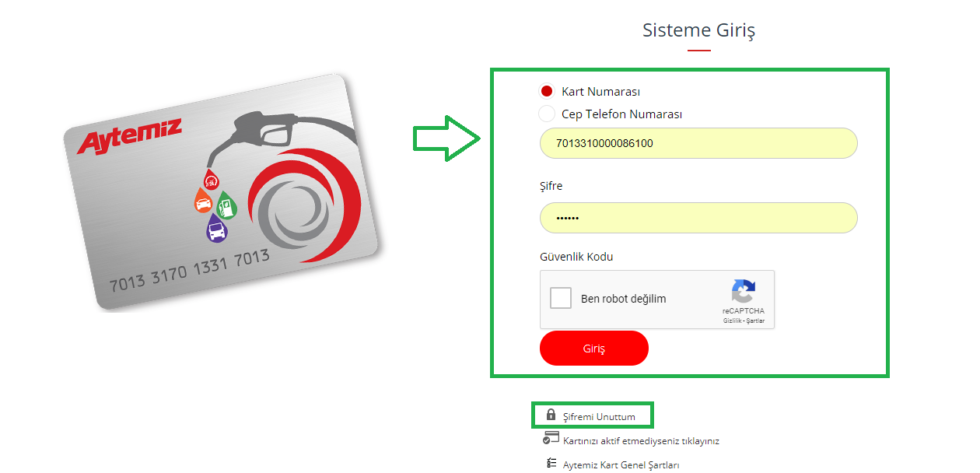The width and height of the screenshot is (980, 473).
Task: Open the Şifremi Unuttum link
Action: [x=599, y=416]
